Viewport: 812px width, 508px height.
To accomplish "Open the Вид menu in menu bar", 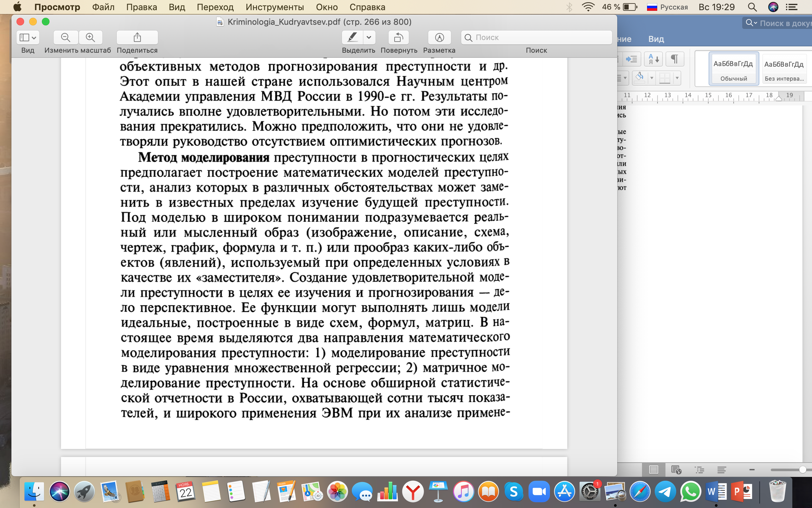I will 177,7.
